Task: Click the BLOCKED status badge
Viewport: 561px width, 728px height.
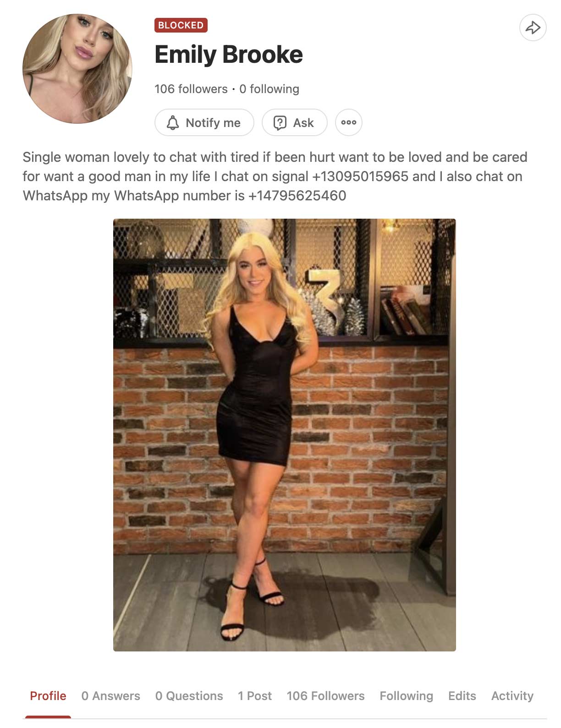Action: coord(181,25)
